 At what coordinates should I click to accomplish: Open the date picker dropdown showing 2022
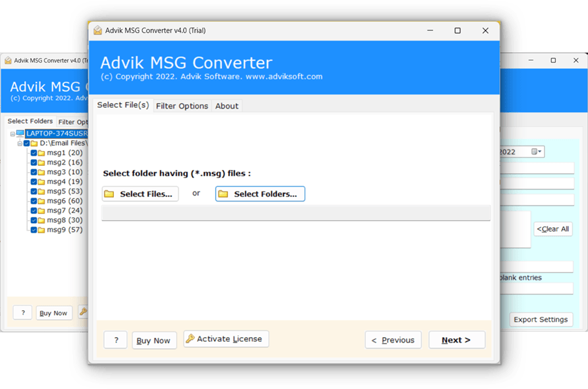coord(537,152)
